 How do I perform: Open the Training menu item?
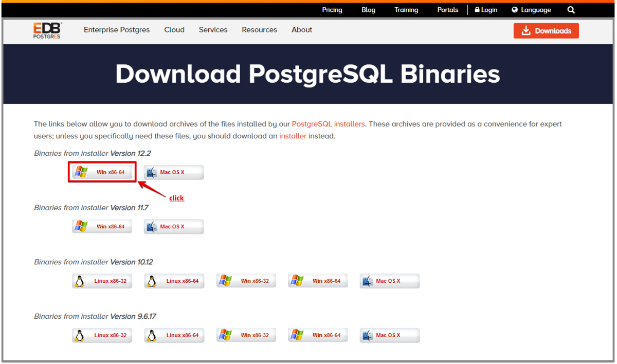[406, 10]
